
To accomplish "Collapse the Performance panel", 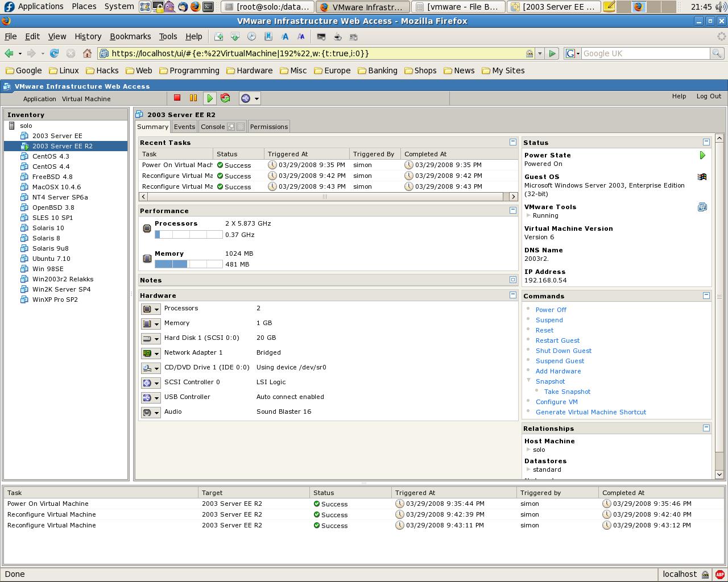I will 512,210.
